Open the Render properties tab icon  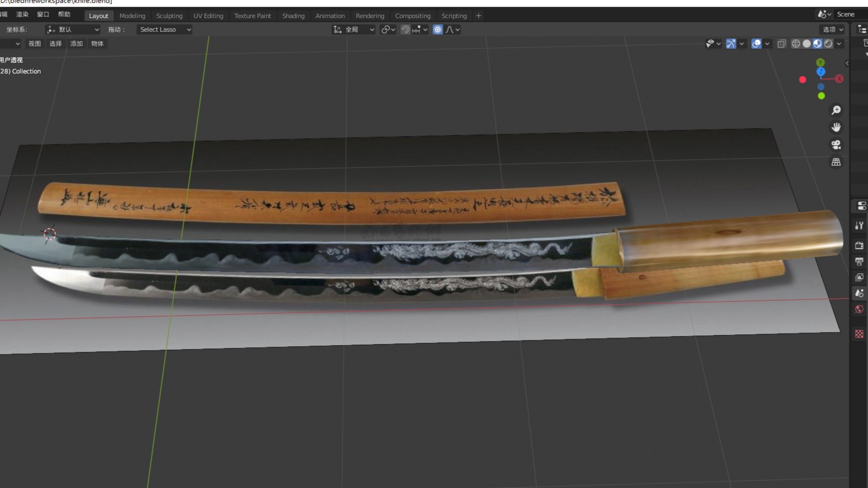click(859, 246)
